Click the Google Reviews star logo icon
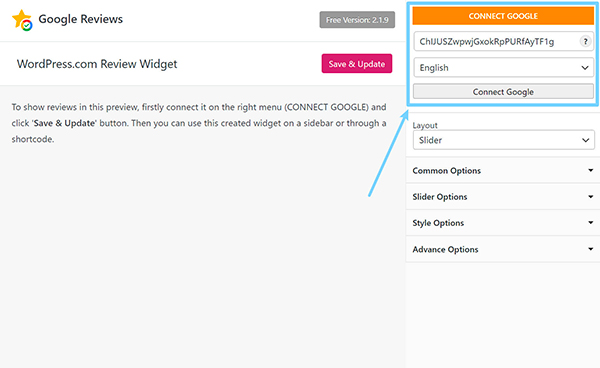 [x=22, y=20]
